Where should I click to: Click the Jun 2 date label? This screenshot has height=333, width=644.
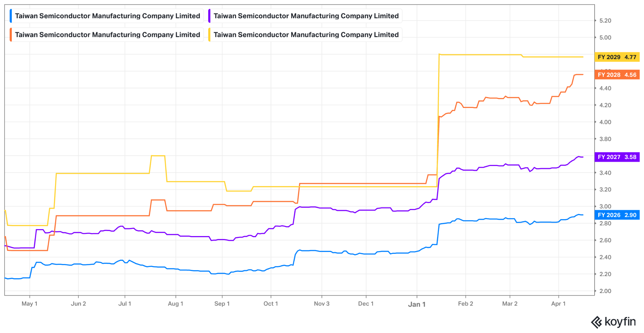pyautogui.click(x=78, y=304)
